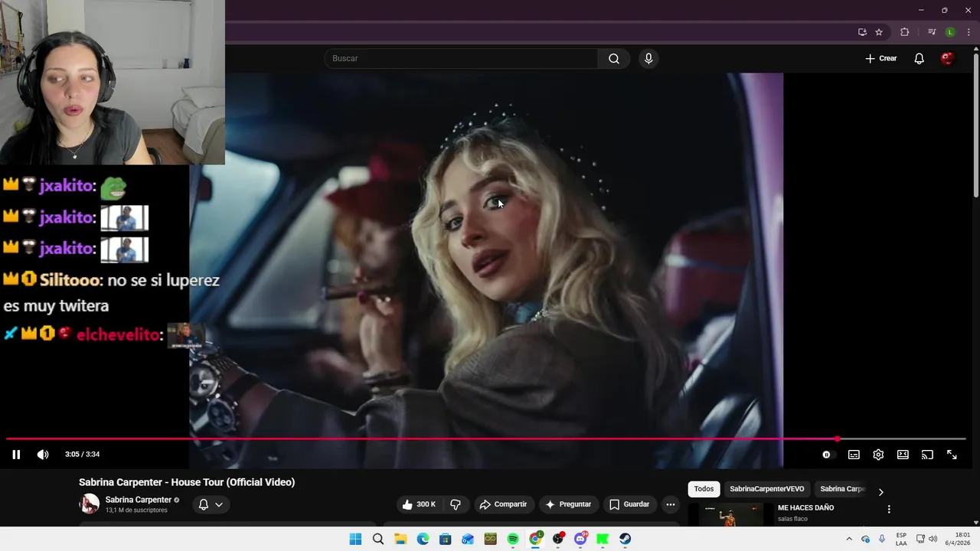Open Chrome three-dot main menu
980x551 pixels.
[969, 32]
